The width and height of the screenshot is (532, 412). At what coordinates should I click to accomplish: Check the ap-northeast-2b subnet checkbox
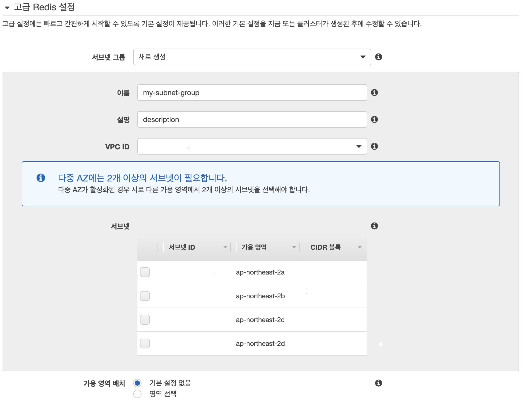(145, 296)
